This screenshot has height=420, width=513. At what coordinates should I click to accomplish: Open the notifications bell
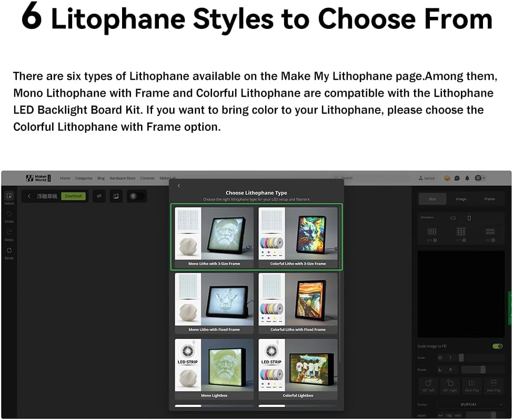pos(467,178)
